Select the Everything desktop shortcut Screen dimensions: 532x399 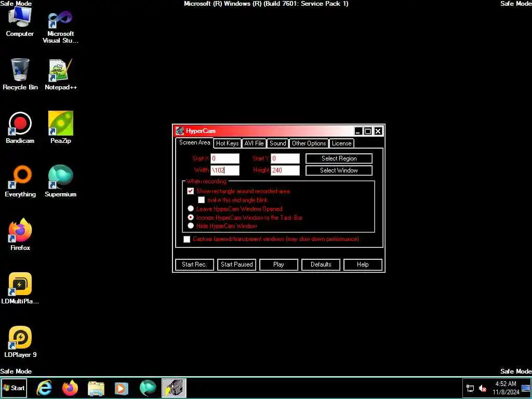(20, 181)
